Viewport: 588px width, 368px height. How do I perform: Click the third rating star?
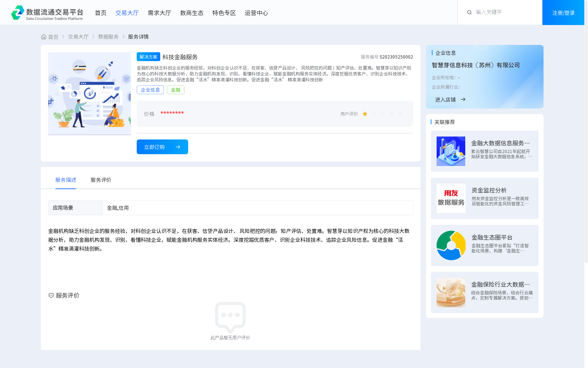click(383, 114)
